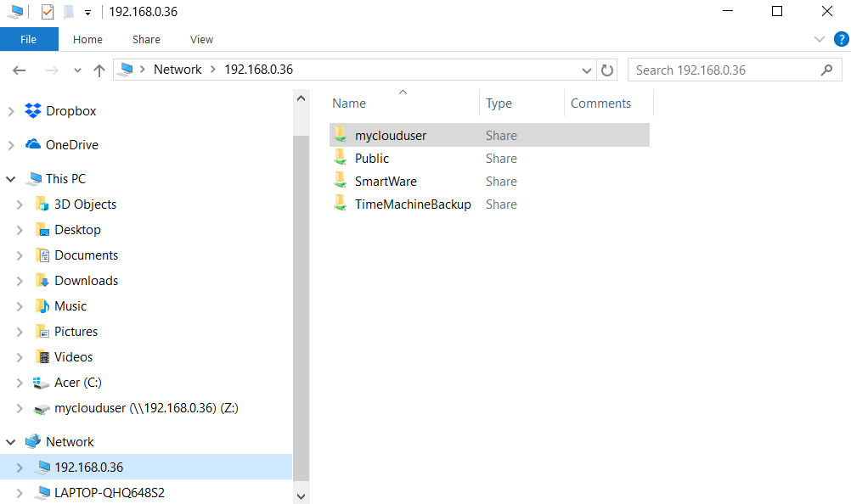851x504 pixels.
Task: Refresh the current network view
Action: click(x=606, y=70)
